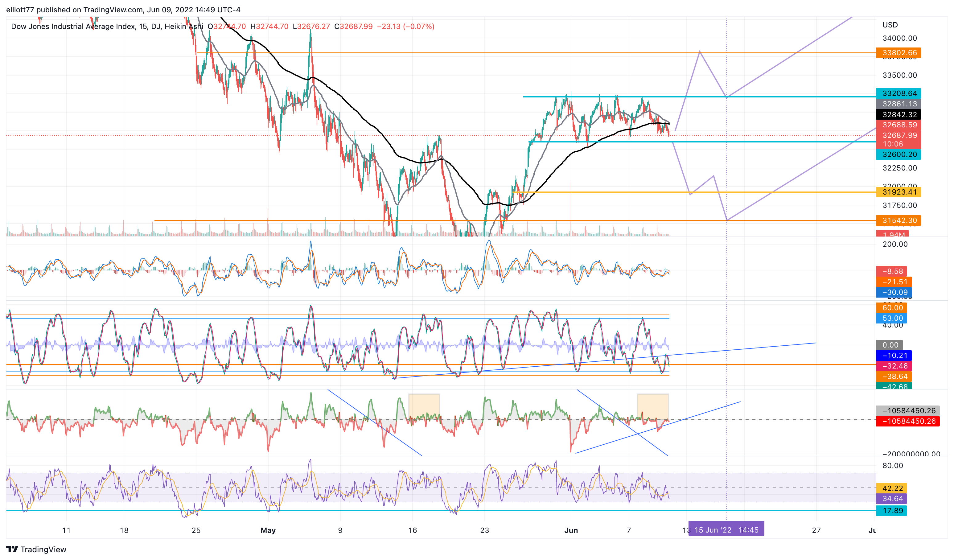Select the 32842.32 black moving average label
This screenshot has height=560, width=954.
[899, 114]
